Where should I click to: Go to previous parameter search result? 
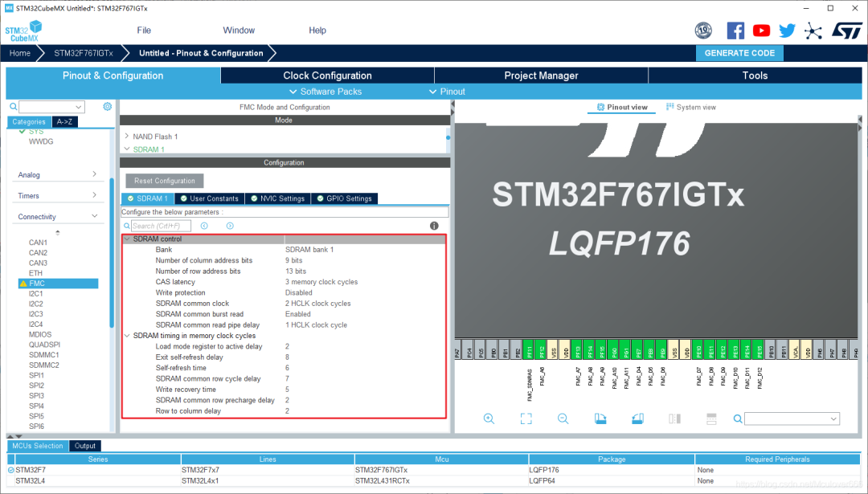tap(204, 226)
